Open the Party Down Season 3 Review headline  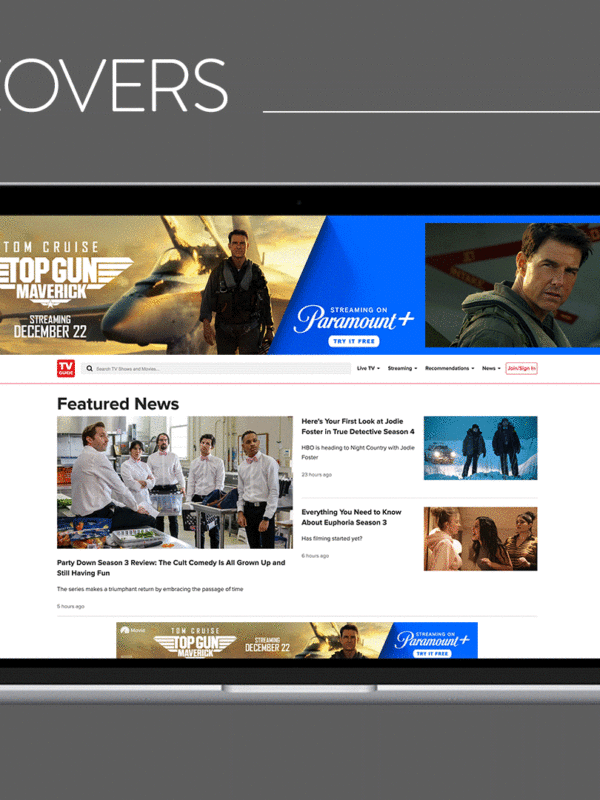click(171, 567)
